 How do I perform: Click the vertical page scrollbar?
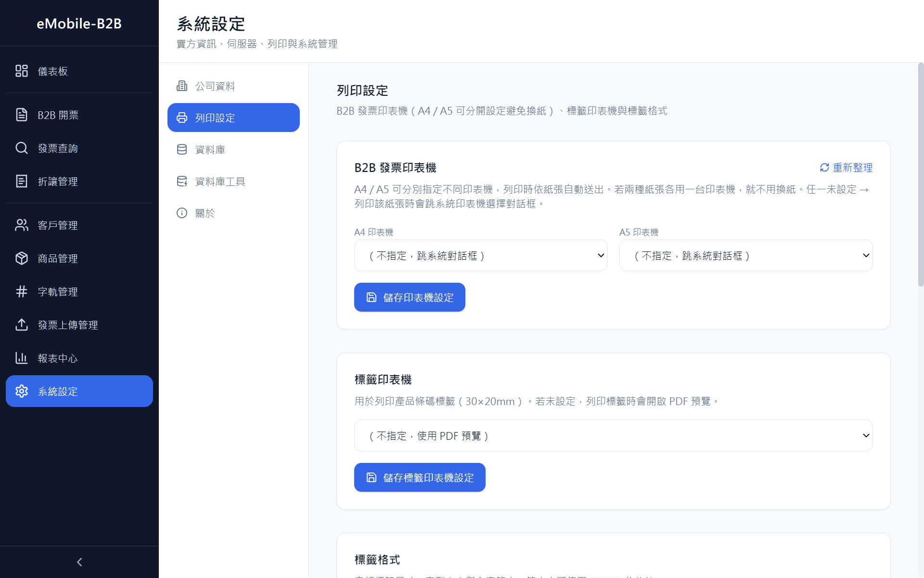tap(921, 174)
